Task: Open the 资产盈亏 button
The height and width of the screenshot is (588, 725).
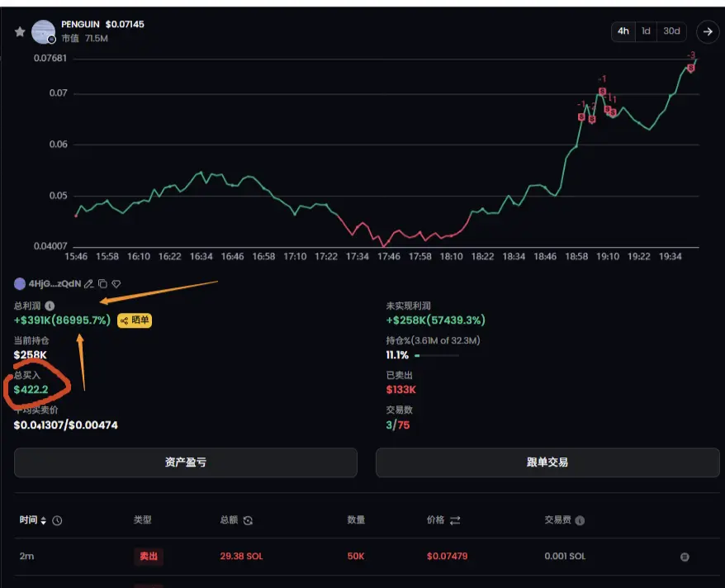Action: pos(186,462)
